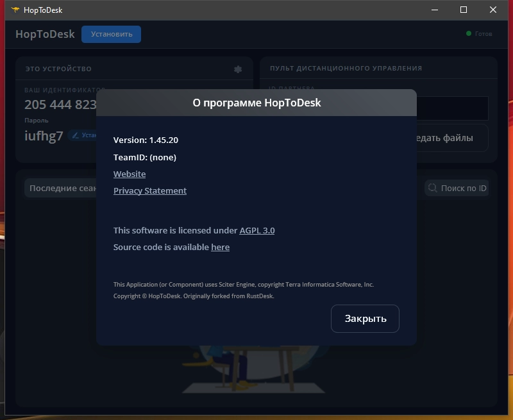Minimize the HopToDesk window
The width and height of the screenshot is (513, 420).
435,10
